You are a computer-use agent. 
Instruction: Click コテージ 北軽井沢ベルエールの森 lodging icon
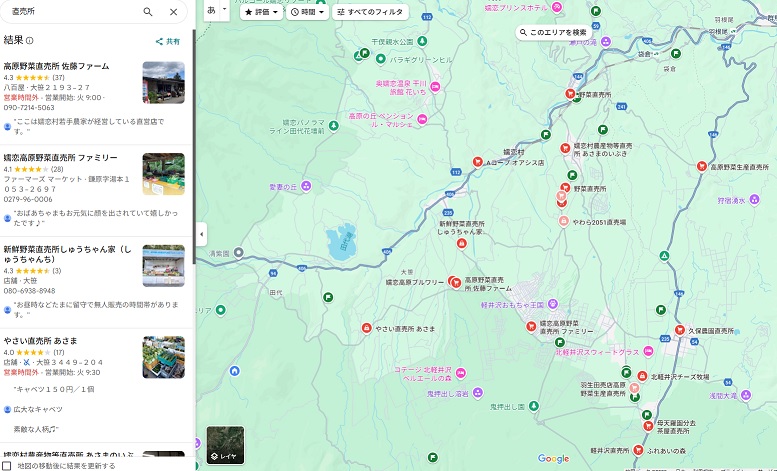[461, 373]
